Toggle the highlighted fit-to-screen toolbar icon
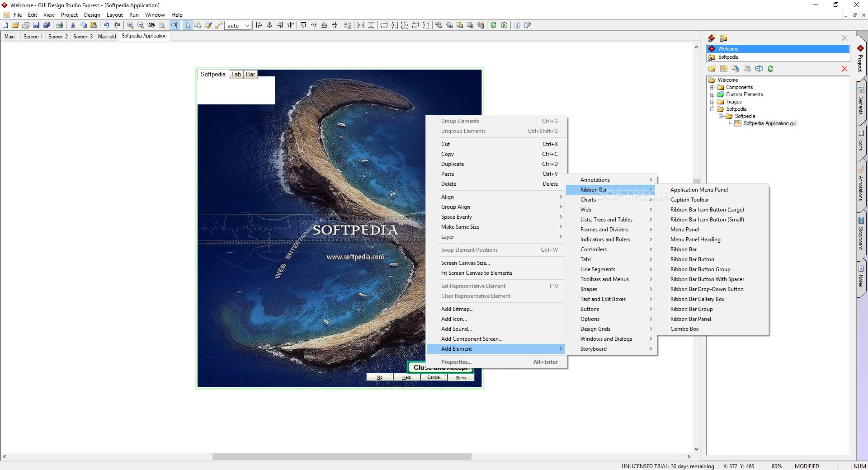The image size is (868, 470). point(175,25)
